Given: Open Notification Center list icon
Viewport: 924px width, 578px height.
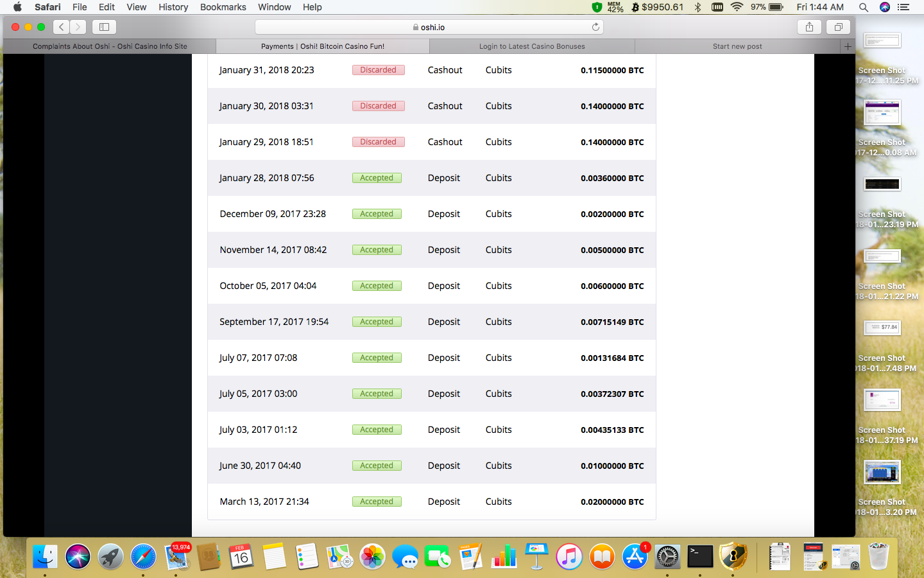Looking at the screenshot, I should [x=903, y=7].
